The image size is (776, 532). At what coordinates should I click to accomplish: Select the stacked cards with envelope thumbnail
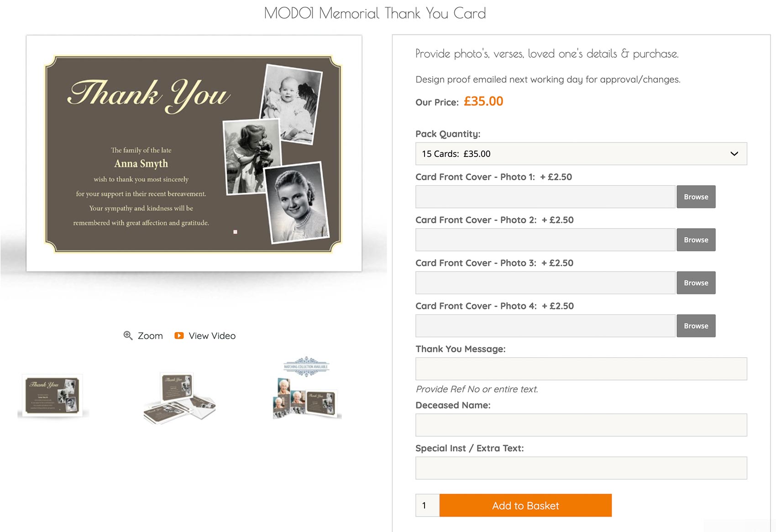pyautogui.click(x=179, y=398)
